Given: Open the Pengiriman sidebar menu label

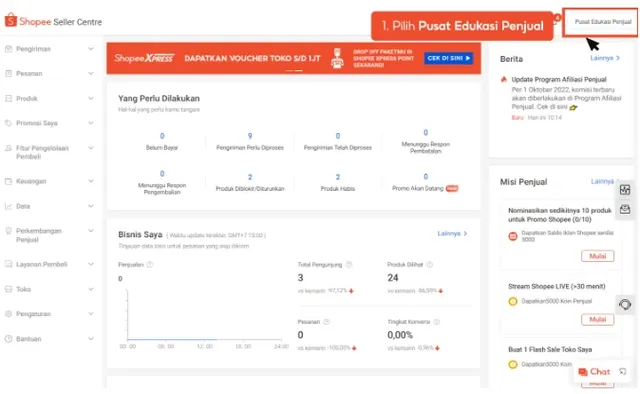Looking at the screenshot, I should coord(33,49).
